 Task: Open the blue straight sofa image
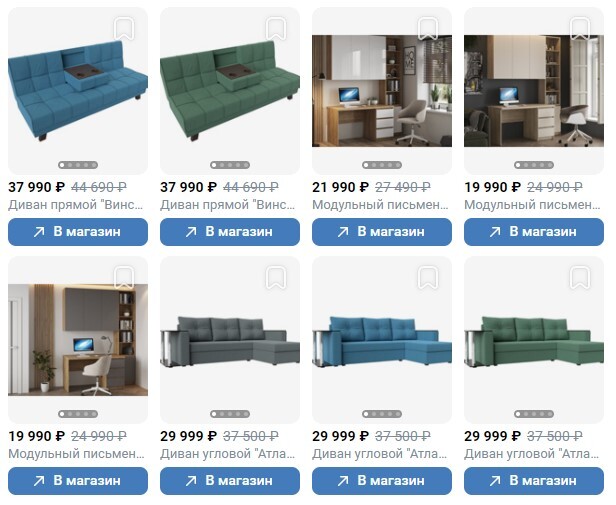[78, 90]
